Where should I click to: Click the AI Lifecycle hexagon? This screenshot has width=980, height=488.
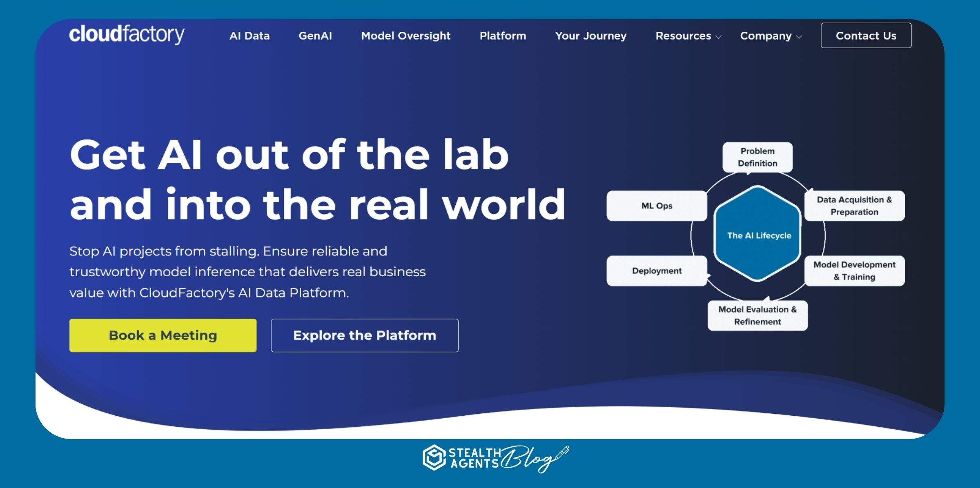pos(758,234)
